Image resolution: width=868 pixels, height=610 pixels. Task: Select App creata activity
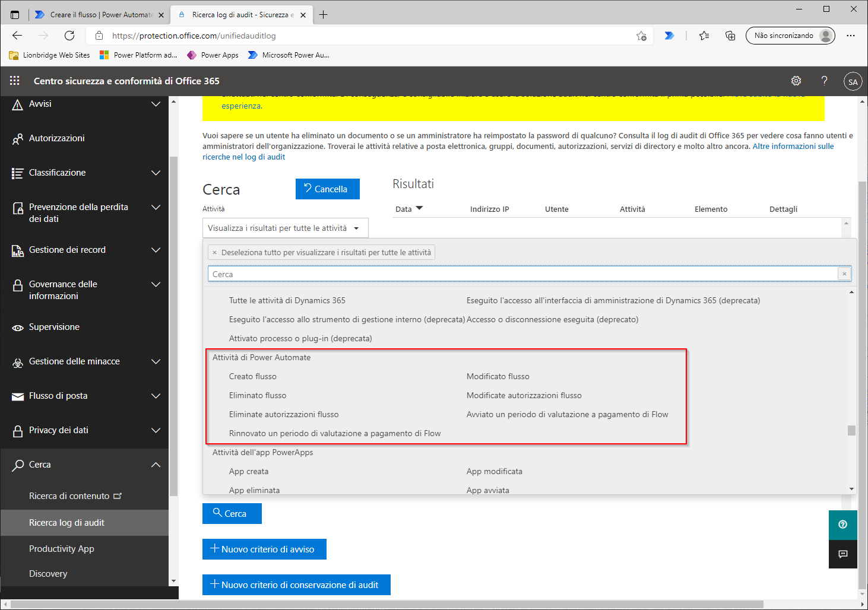click(249, 471)
